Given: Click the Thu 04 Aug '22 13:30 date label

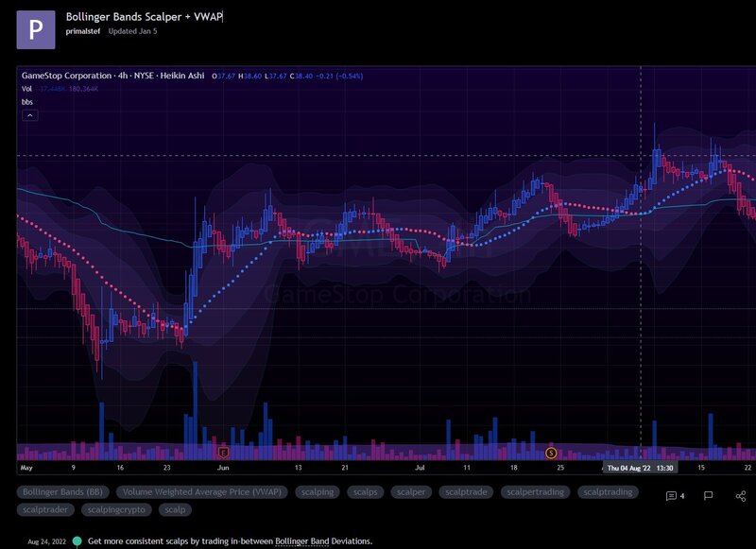Looking at the screenshot, I should pyautogui.click(x=640, y=468).
